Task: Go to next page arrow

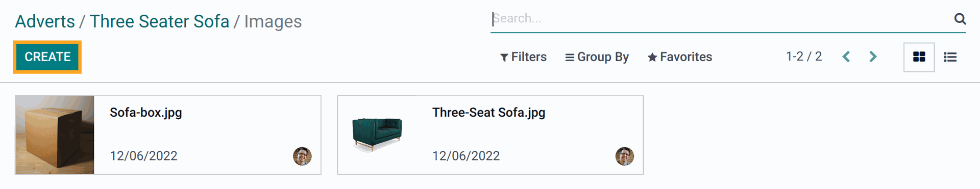Action: (x=873, y=57)
